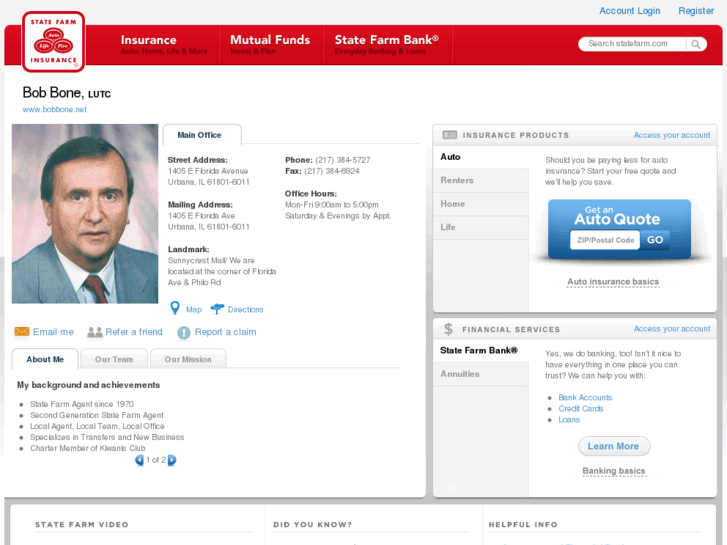Viewport: 727px width, 545px height.
Task: Open the Credit Cards link
Action: pyautogui.click(x=580, y=409)
